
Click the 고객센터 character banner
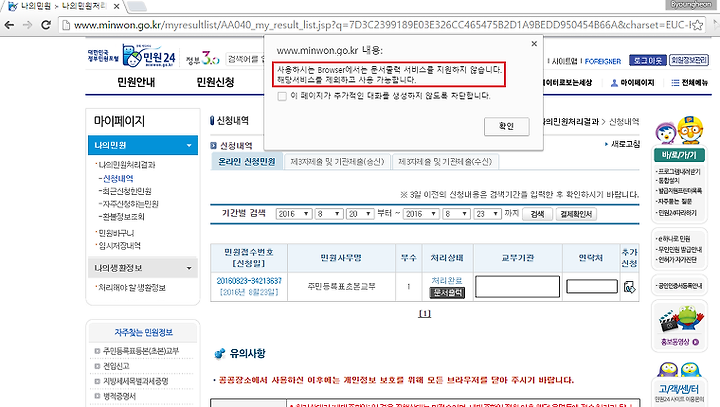(x=679, y=382)
